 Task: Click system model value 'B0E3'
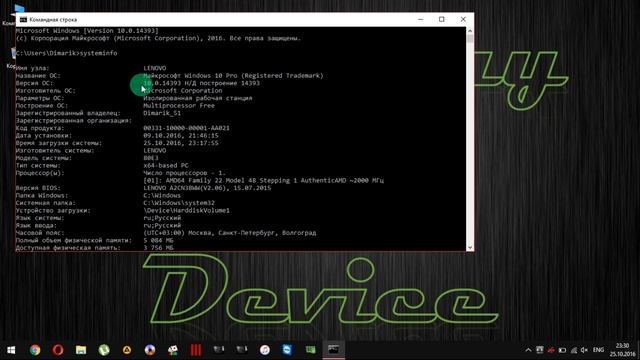151,158
